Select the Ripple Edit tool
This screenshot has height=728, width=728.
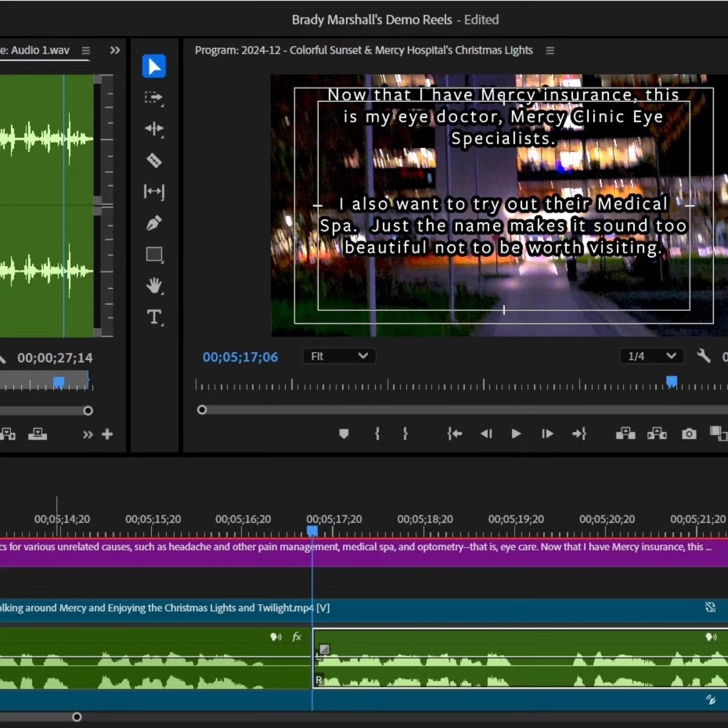[154, 129]
